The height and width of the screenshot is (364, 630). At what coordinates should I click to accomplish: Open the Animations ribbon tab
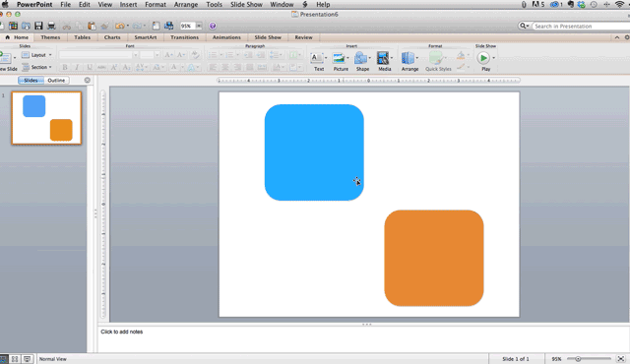click(226, 37)
